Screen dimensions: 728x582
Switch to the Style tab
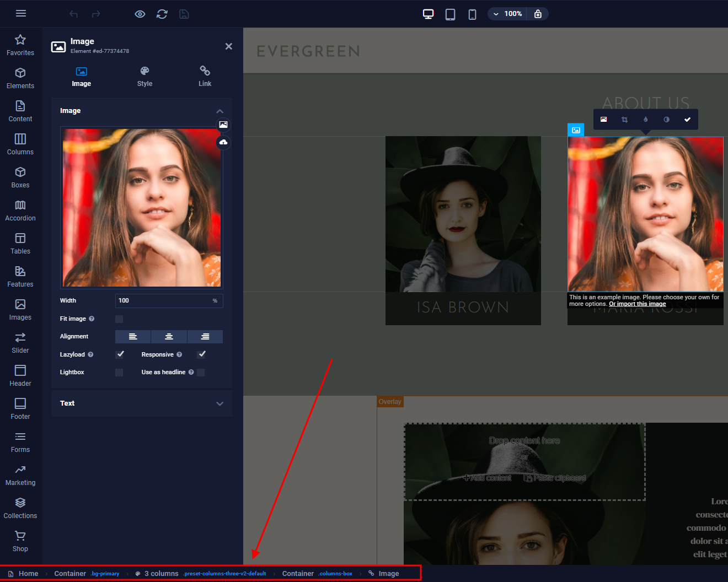coord(144,77)
